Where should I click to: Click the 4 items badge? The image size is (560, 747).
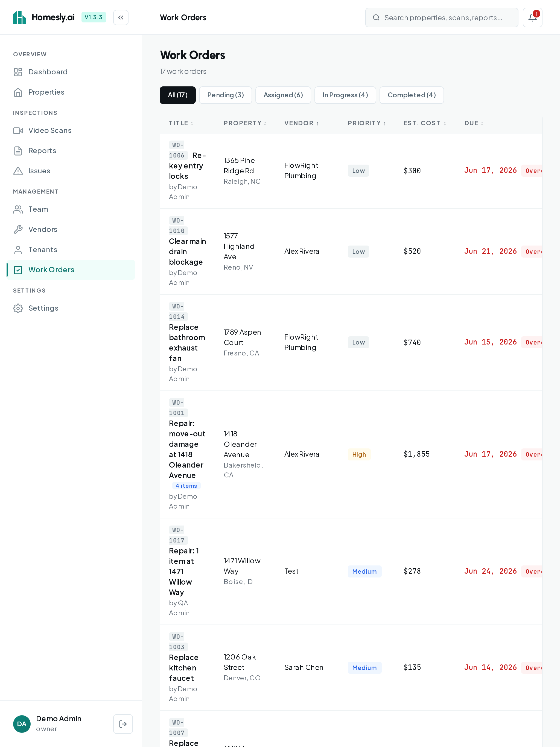tap(186, 486)
